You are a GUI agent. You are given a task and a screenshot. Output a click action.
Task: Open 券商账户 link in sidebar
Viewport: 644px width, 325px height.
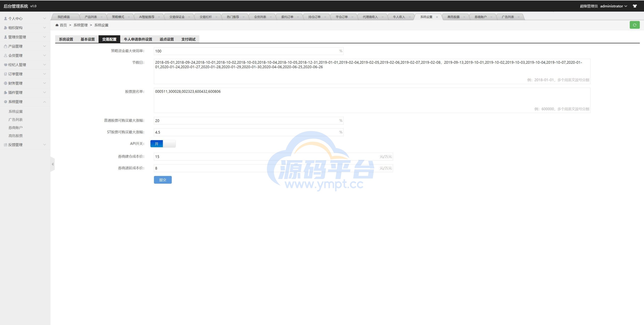(x=16, y=128)
